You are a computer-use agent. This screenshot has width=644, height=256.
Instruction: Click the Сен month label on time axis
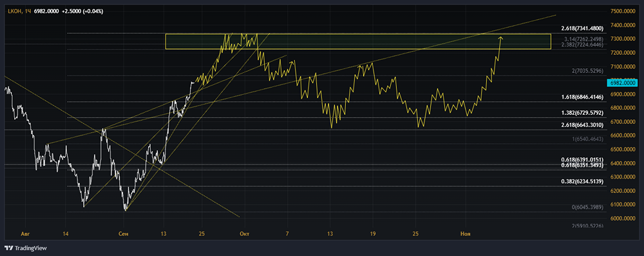(123, 234)
